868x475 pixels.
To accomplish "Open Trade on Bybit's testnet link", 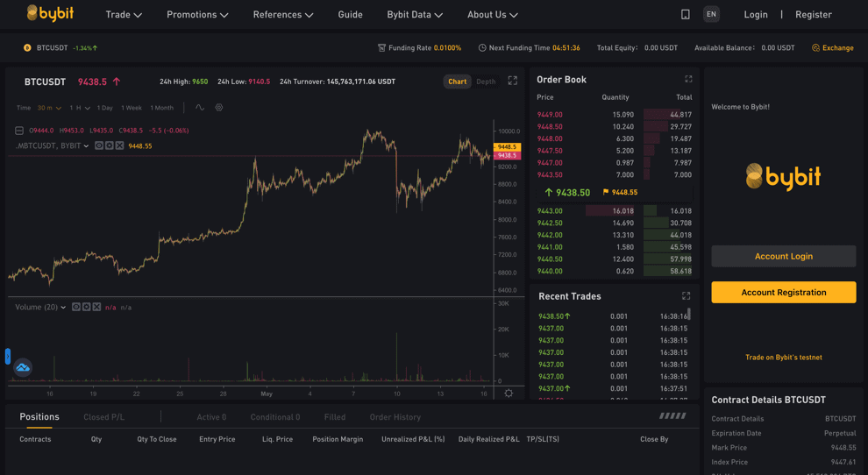I will (783, 357).
